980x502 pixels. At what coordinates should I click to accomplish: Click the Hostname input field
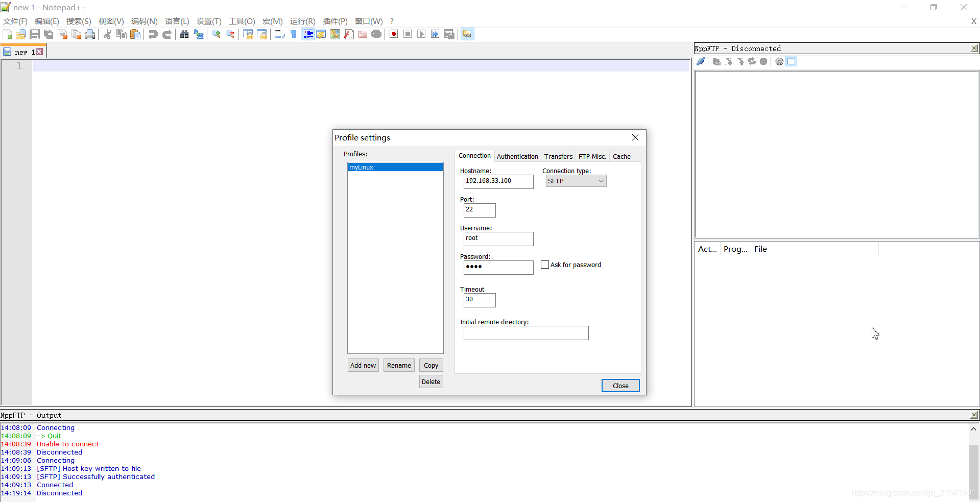(498, 181)
